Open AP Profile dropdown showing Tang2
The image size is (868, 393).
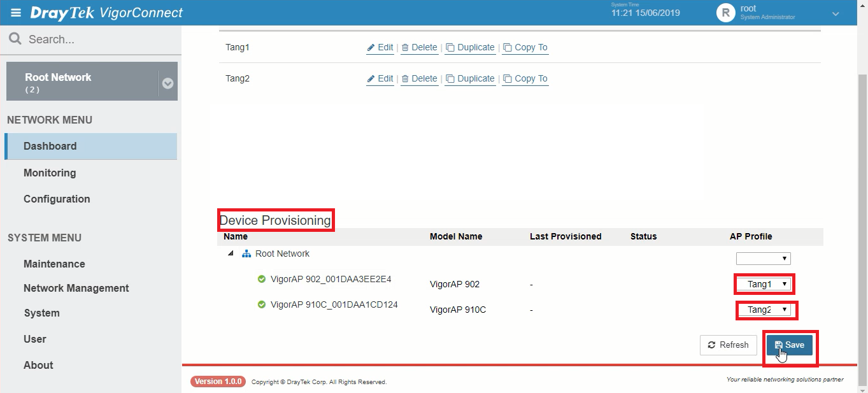[x=764, y=310]
